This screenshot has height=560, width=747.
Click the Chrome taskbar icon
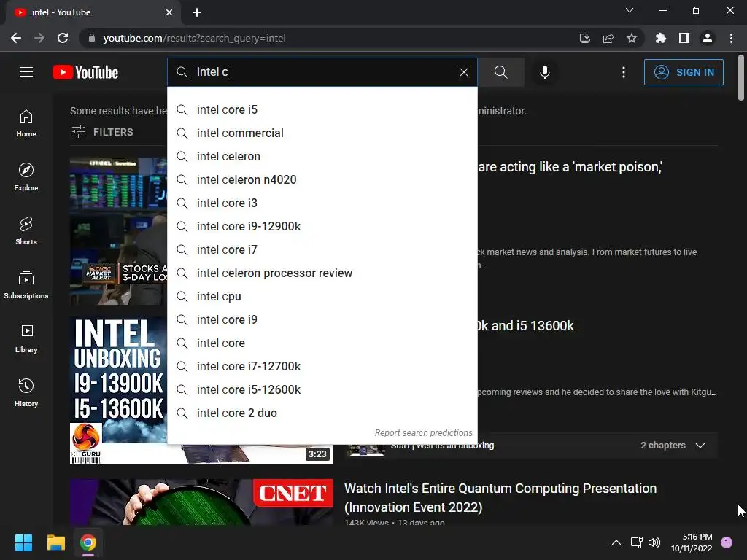tap(88, 542)
